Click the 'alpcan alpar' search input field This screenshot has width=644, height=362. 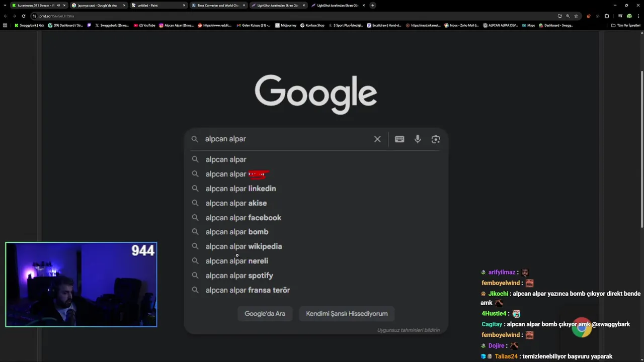coord(287,139)
